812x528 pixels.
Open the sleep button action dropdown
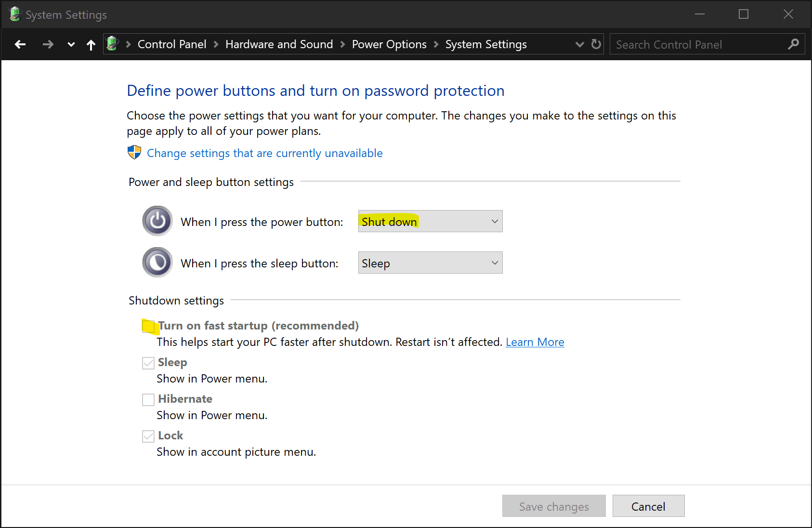tap(431, 263)
